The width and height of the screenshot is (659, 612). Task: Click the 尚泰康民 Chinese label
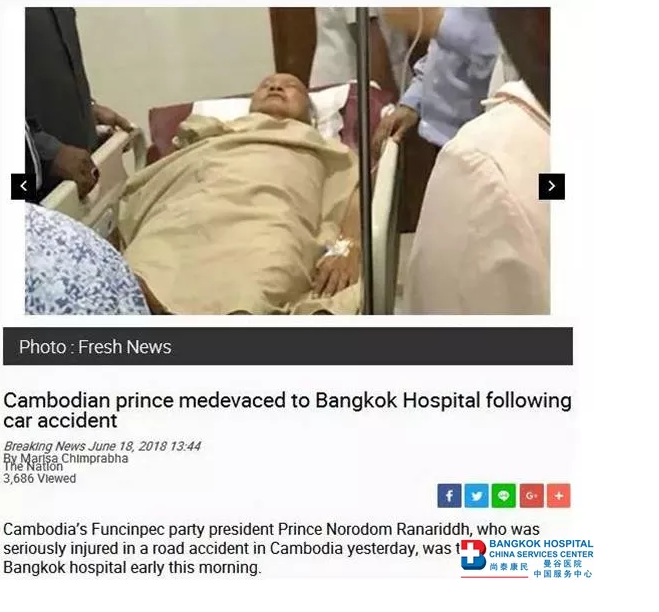pyautogui.click(x=509, y=567)
